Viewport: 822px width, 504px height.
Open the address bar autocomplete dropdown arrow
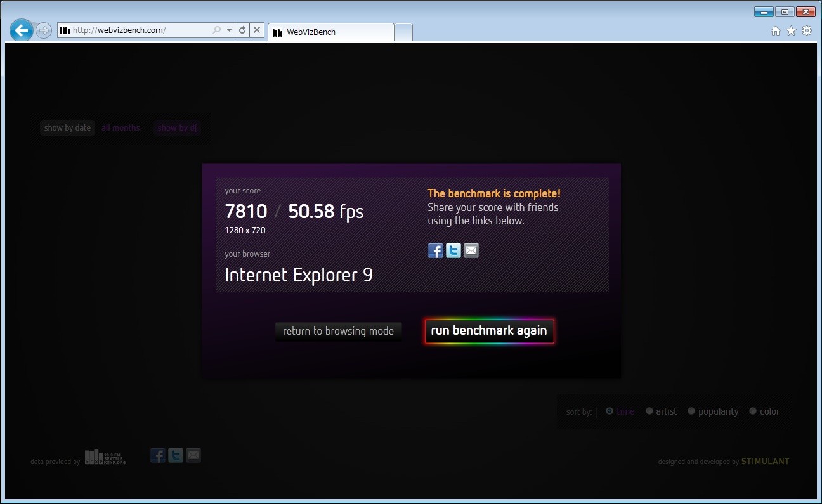click(229, 30)
